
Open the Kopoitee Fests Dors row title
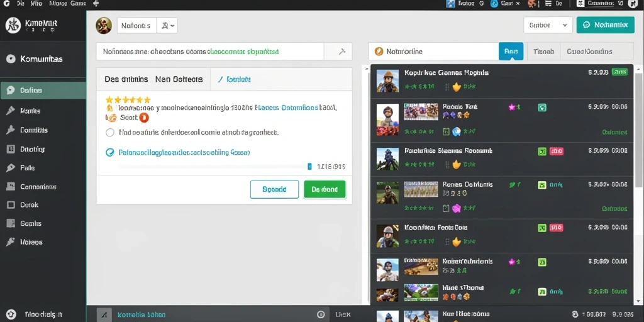pyautogui.click(x=436, y=227)
